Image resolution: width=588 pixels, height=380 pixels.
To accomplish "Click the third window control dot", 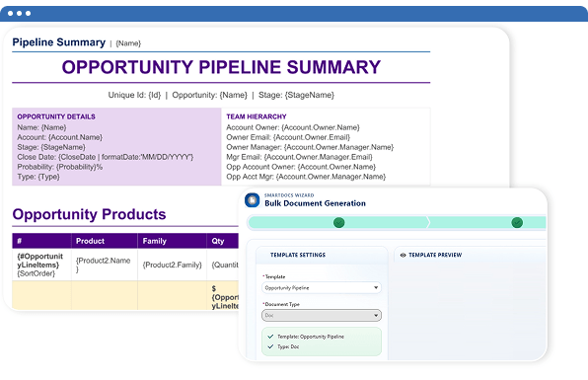I will pyautogui.click(x=29, y=14).
